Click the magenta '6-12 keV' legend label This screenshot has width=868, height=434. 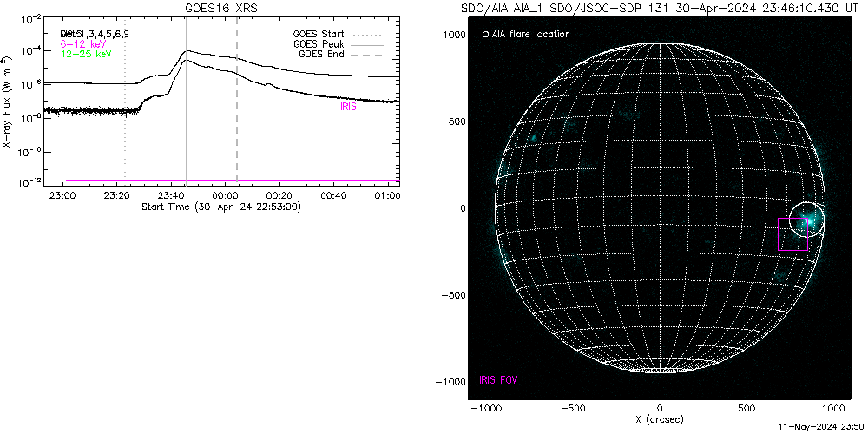pyautogui.click(x=82, y=43)
